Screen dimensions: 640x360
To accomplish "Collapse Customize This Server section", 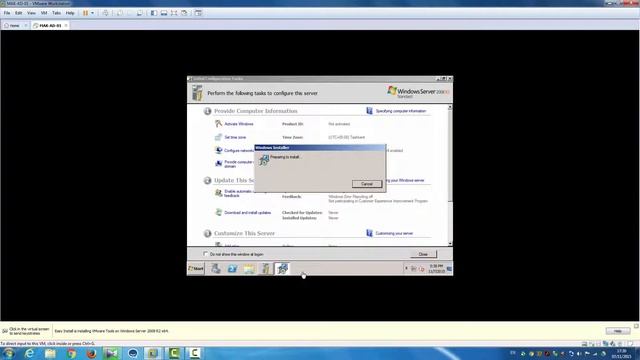I will click(207, 233).
